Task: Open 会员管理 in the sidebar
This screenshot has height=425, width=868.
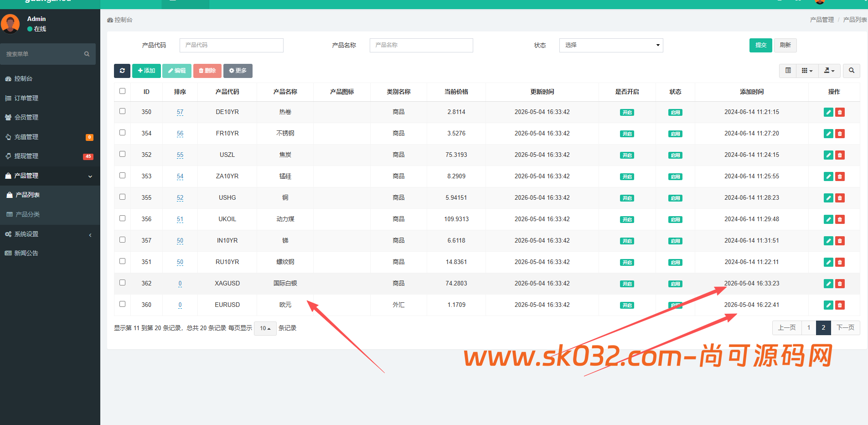Action: [50, 118]
